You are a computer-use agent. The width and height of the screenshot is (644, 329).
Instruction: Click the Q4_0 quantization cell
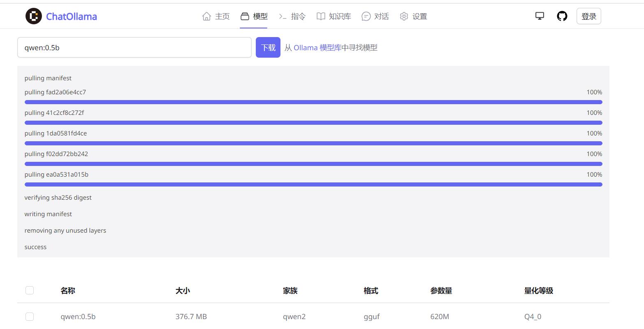[533, 317]
